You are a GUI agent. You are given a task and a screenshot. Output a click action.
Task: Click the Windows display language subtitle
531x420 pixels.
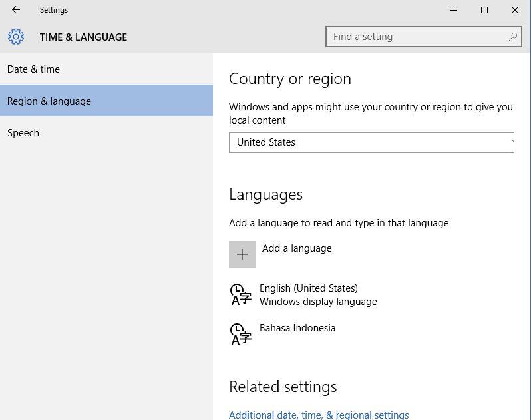click(318, 301)
